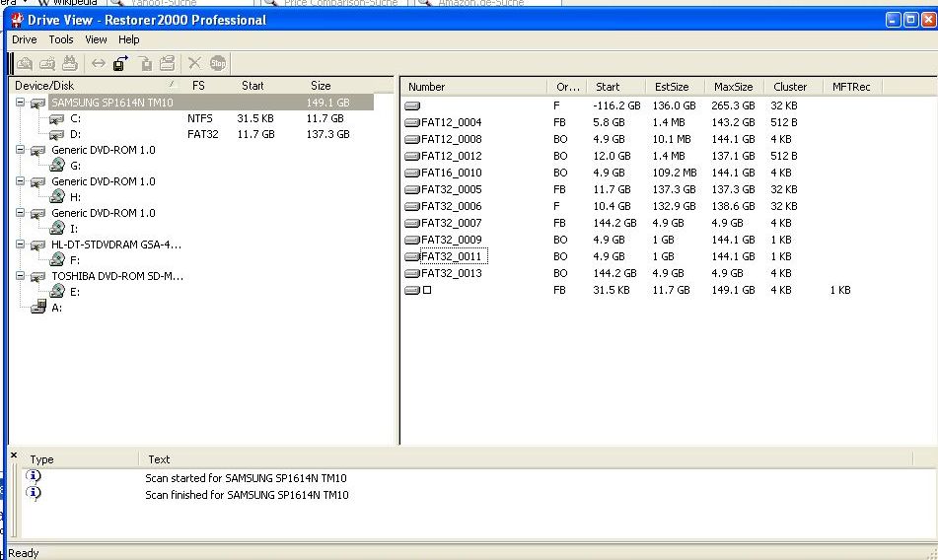Click the drive icon of FAT32_0007 row
The image size is (938, 560).
411,223
